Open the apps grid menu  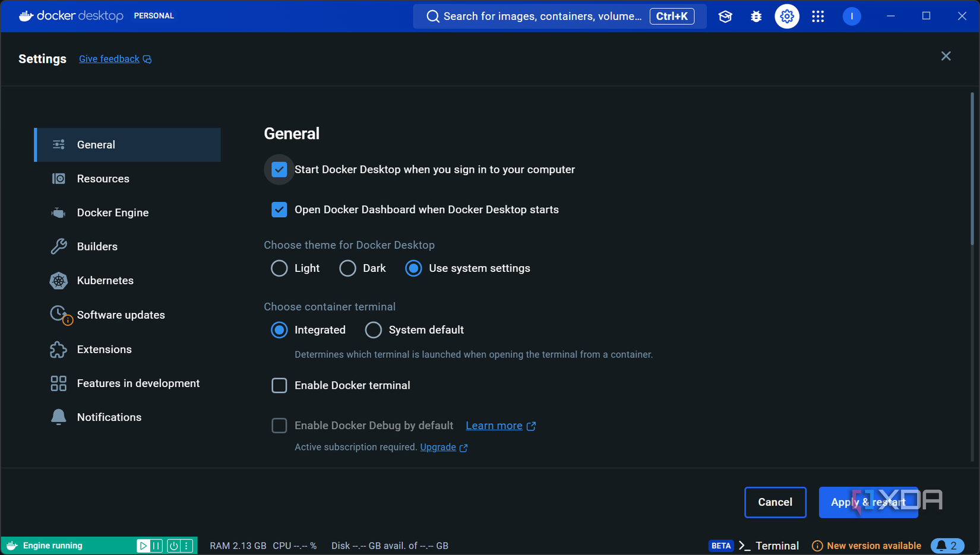(x=818, y=16)
